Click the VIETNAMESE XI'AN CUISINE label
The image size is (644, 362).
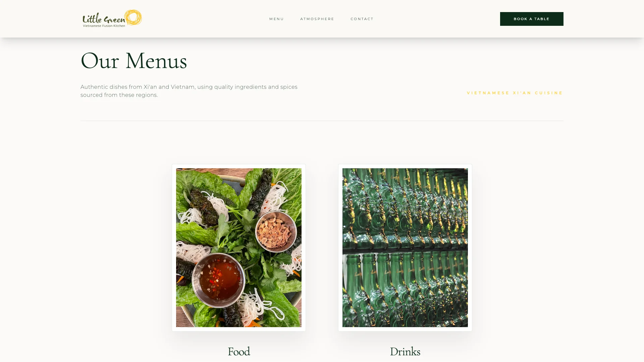515,93
